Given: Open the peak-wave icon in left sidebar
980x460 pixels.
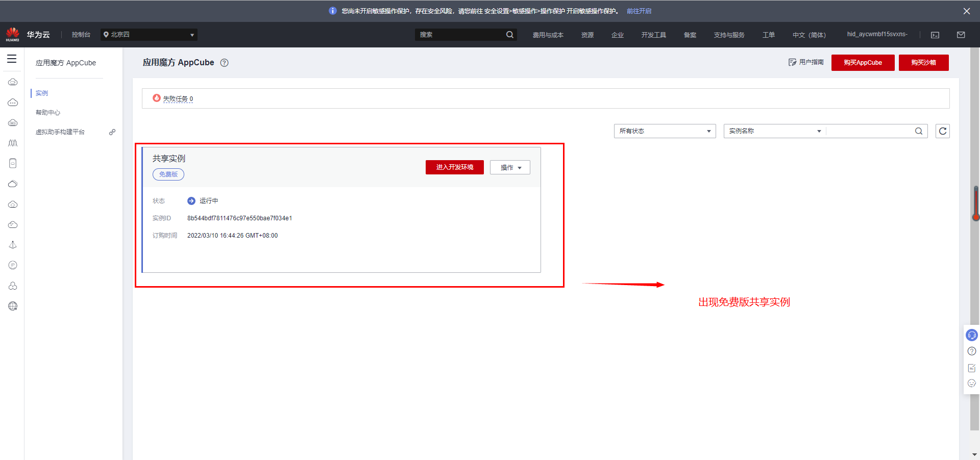Looking at the screenshot, I should [13, 143].
